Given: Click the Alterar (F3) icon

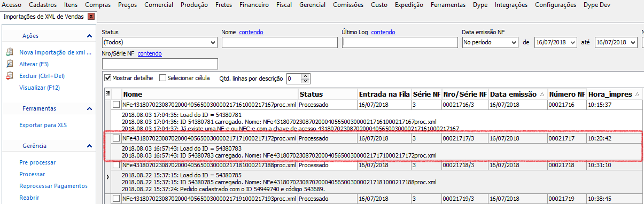Looking at the screenshot, I should click(9, 64).
